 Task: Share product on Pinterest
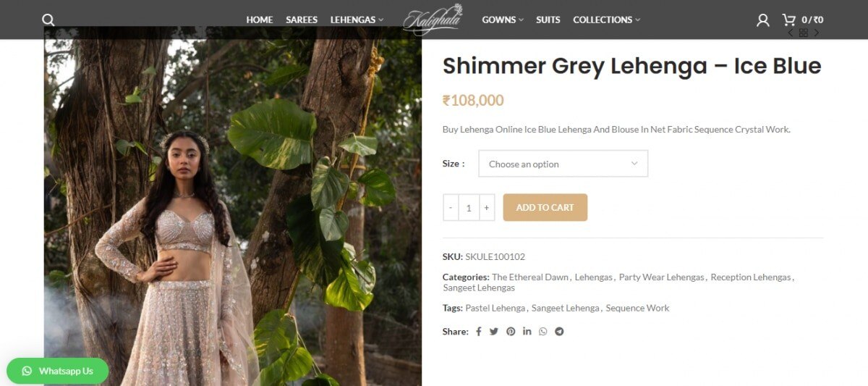click(511, 332)
